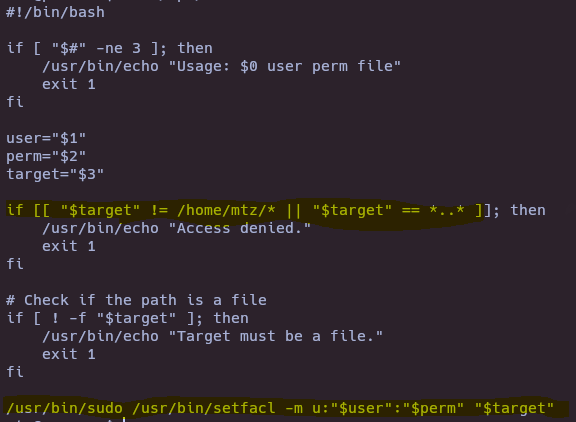Click the perm="$2" assignment
The height and width of the screenshot is (422, 576).
pos(46,156)
